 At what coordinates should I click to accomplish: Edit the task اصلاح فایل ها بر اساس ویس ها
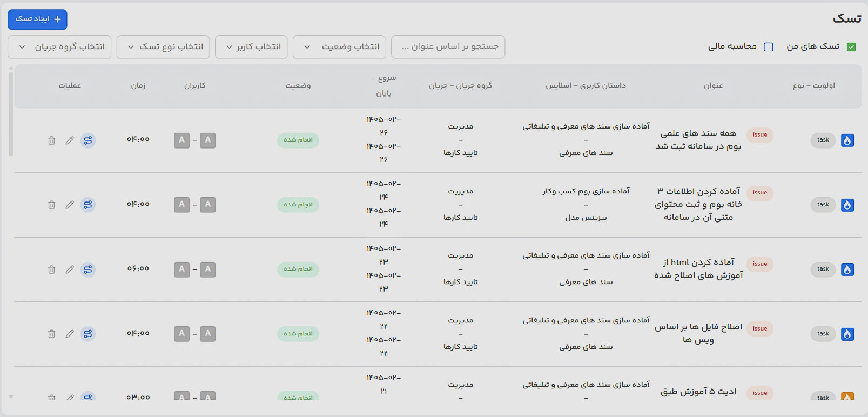click(70, 334)
